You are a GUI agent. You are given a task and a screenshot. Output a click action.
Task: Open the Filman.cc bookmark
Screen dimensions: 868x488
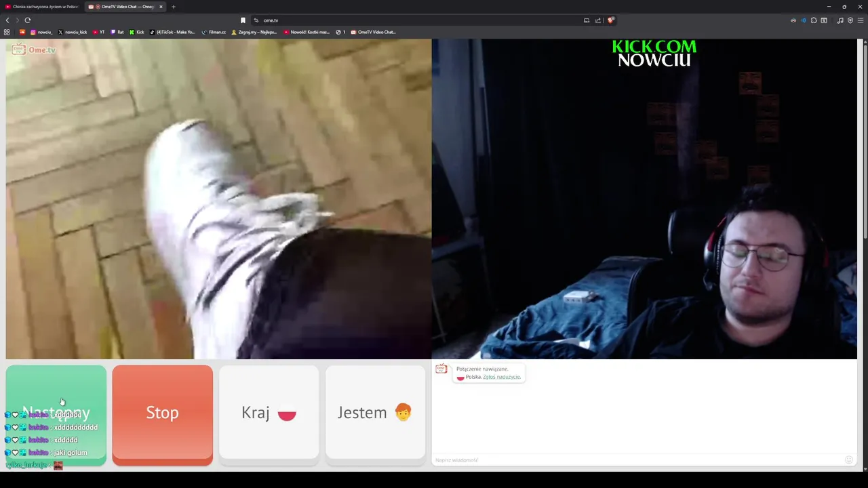tap(214, 32)
